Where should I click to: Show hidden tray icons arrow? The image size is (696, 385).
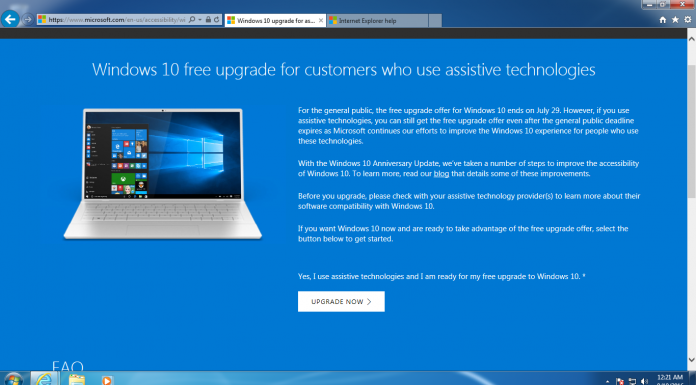[607, 381]
